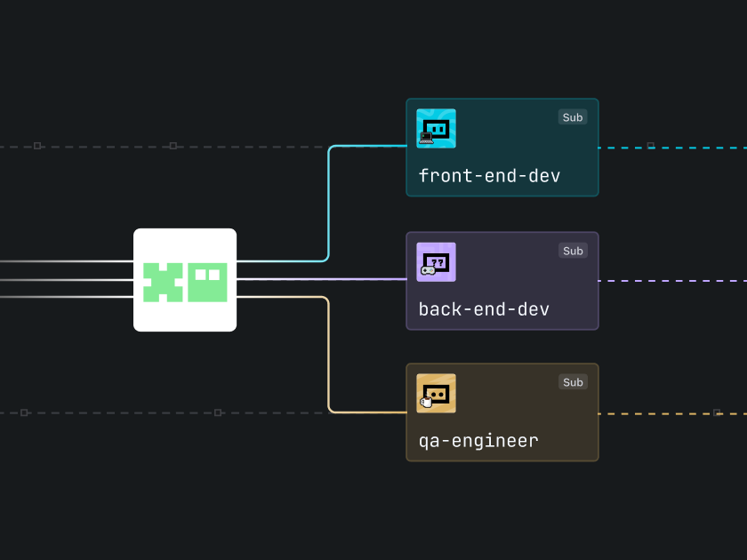This screenshot has width=747, height=560.
Task: Click the green puzzle glyph in the central node
Action: tap(163, 281)
